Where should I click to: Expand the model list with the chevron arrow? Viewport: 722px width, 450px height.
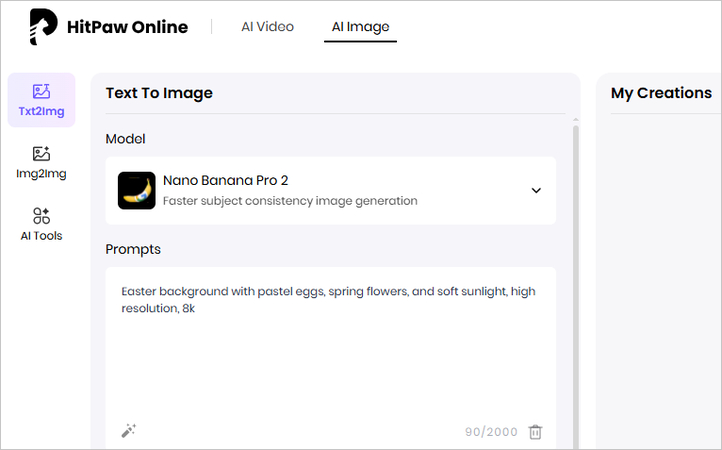click(536, 190)
